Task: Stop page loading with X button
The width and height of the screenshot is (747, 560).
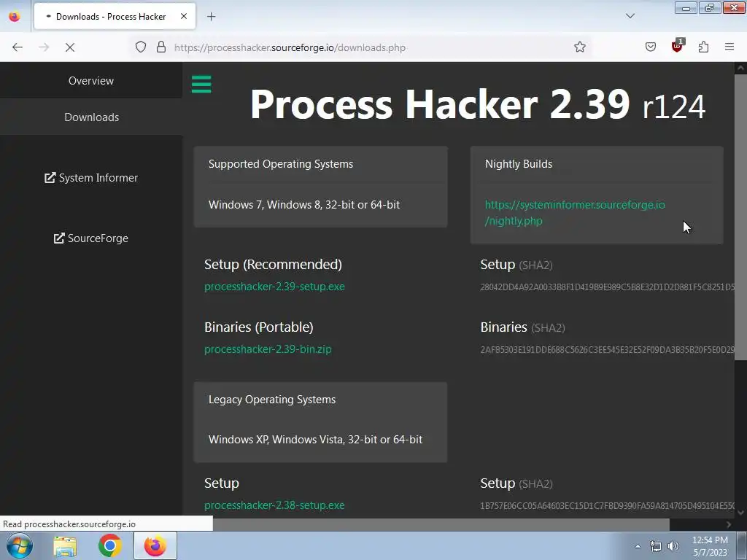Action: (x=70, y=47)
